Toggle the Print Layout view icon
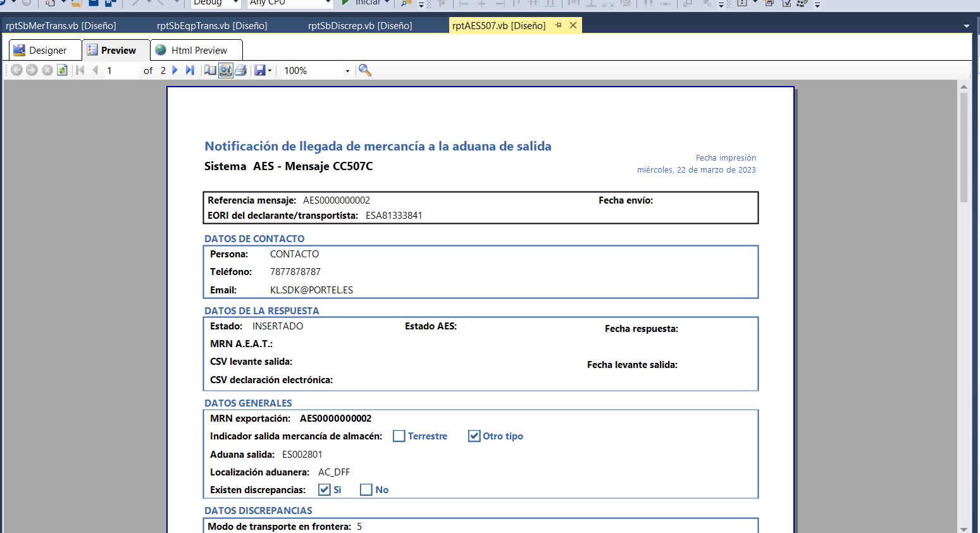 click(225, 70)
